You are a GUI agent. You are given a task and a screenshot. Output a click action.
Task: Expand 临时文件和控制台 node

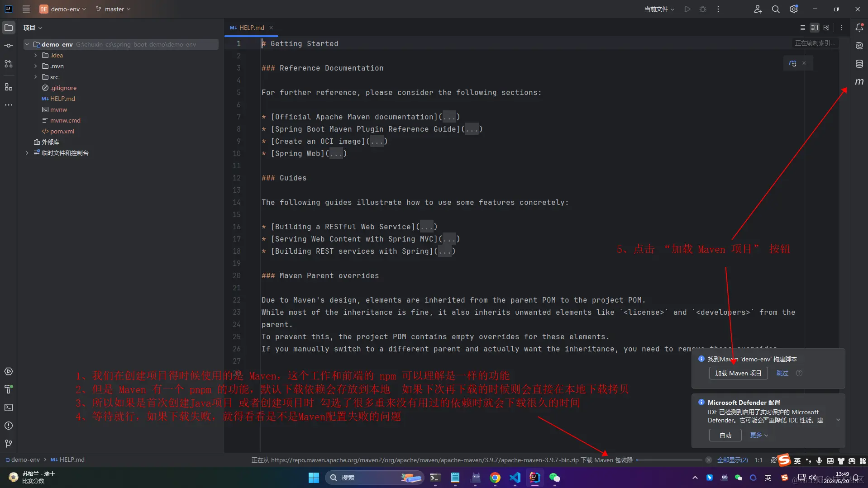27,153
